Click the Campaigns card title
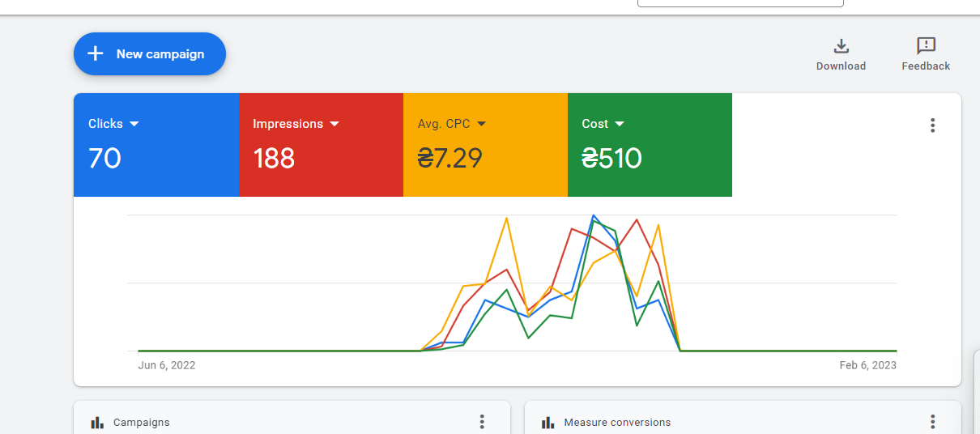 [x=142, y=423]
